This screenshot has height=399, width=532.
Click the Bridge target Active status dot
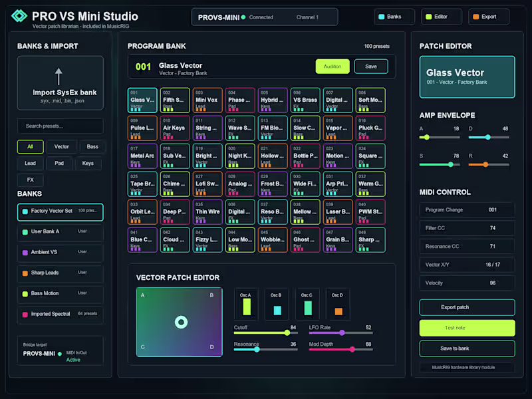click(x=60, y=354)
